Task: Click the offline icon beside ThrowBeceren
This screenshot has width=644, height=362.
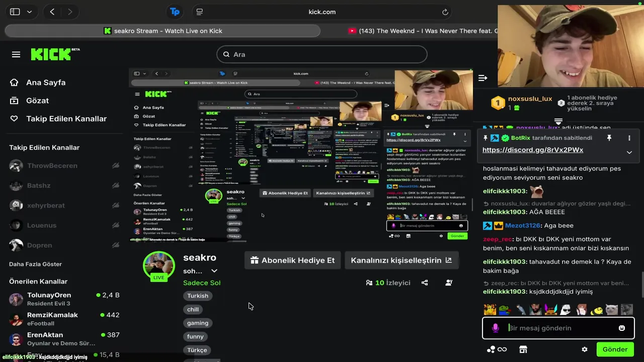Action: [x=116, y=165]
